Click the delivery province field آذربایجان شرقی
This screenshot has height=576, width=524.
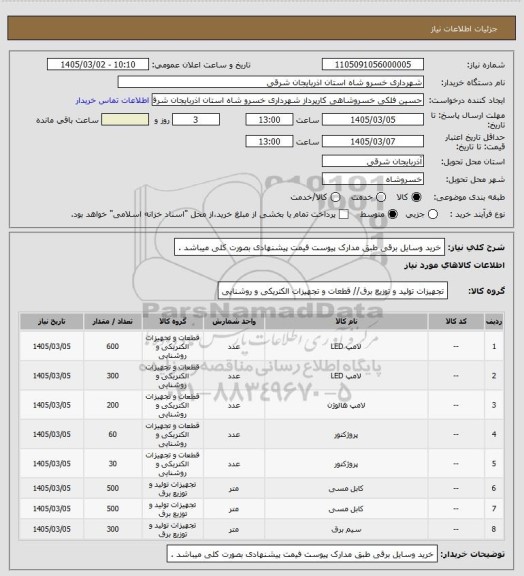pyautogui.click(x=373, y=161)
